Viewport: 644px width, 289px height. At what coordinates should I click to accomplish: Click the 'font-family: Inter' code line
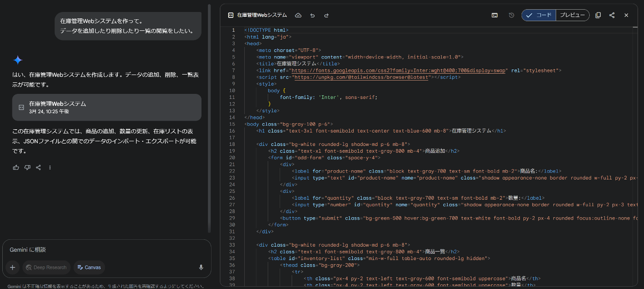328,97
